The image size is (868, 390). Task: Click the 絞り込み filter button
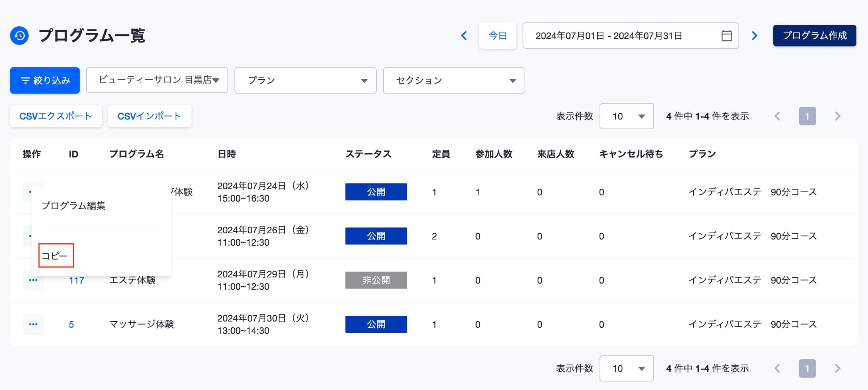[x=45, y=80]
